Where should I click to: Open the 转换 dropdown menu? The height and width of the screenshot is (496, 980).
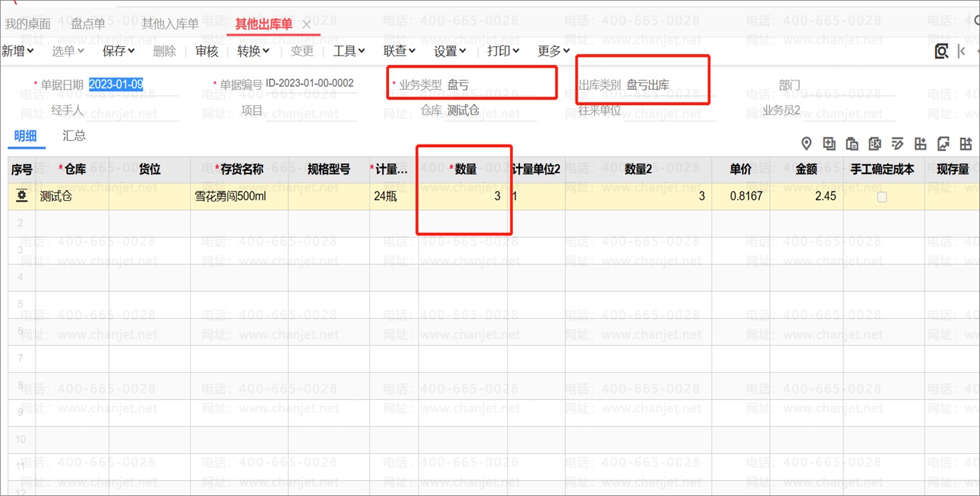[x=254, y=51]
